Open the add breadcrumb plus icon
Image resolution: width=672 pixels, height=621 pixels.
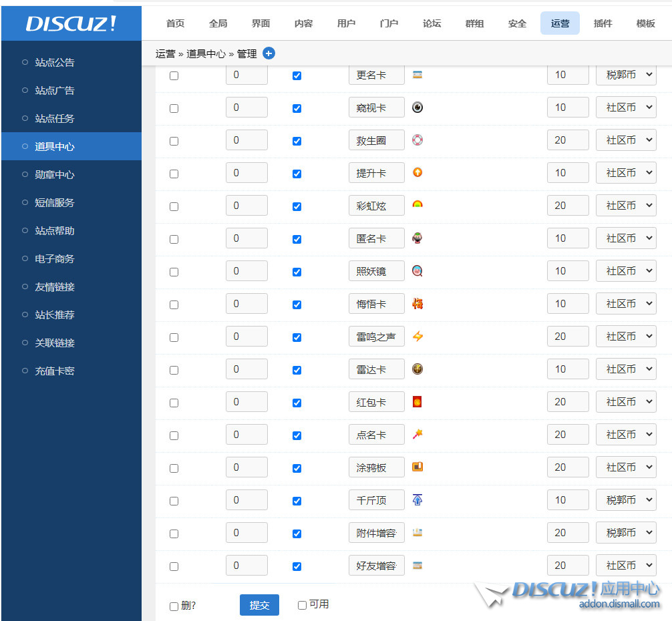(269, 53)
